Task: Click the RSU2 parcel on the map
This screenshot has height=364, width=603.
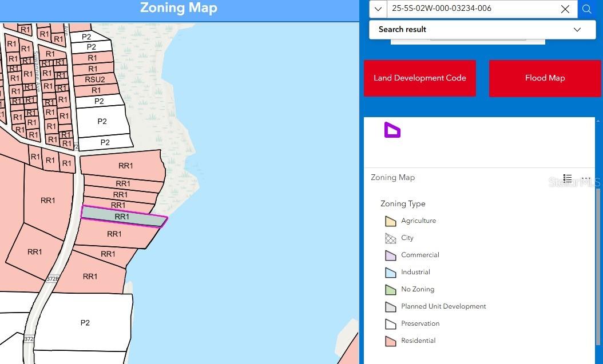Action: coord(95,79)
